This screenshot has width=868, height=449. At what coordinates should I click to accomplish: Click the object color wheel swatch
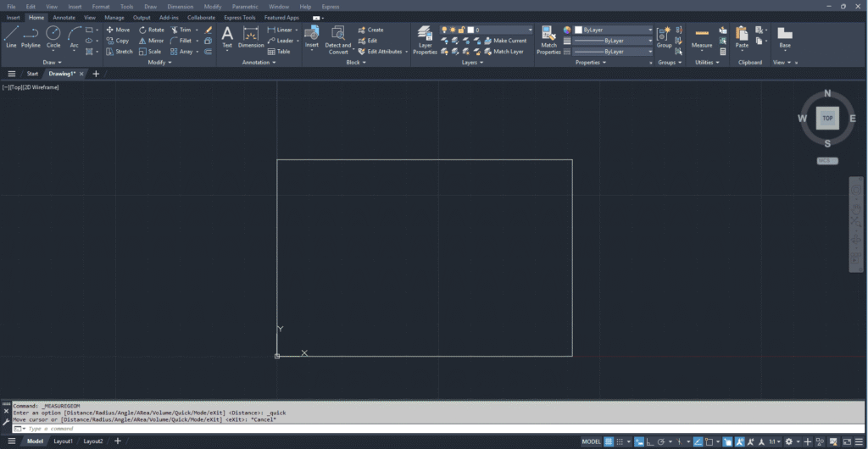(567, 30)
